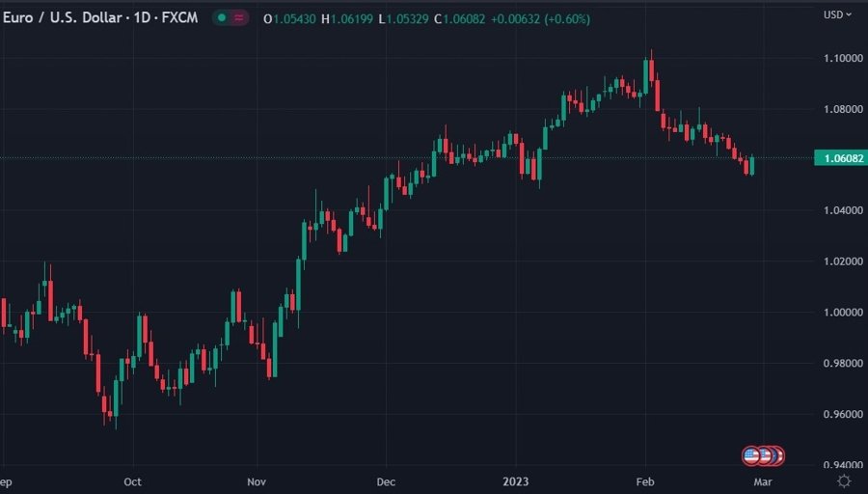This screenshot has width=868, height=494.
Task: Click the leftmost US flag economic event icon
Action: (x=751, y=455)
